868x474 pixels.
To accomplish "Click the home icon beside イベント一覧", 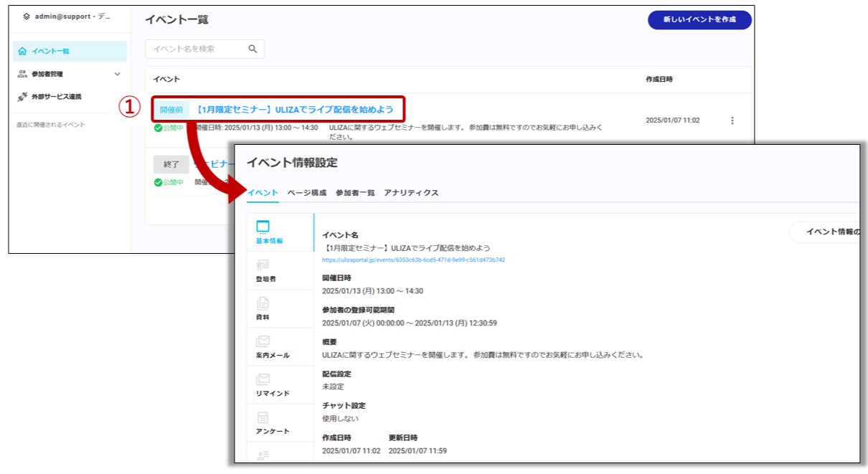I will (22, 51).
